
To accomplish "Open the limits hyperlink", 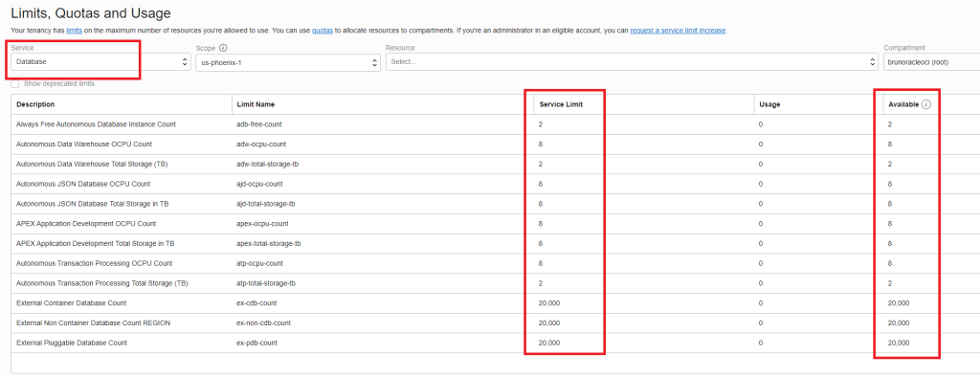I will [74, 30].
